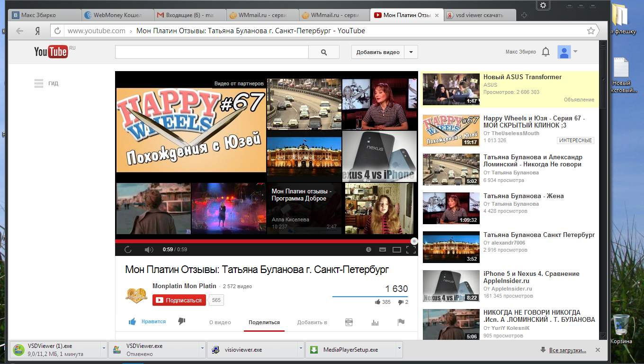Viewport: 644px width, 364px height.
Task: Open the Мон Платин отзывы Программа Доброе tile
Action: (304, 209)
